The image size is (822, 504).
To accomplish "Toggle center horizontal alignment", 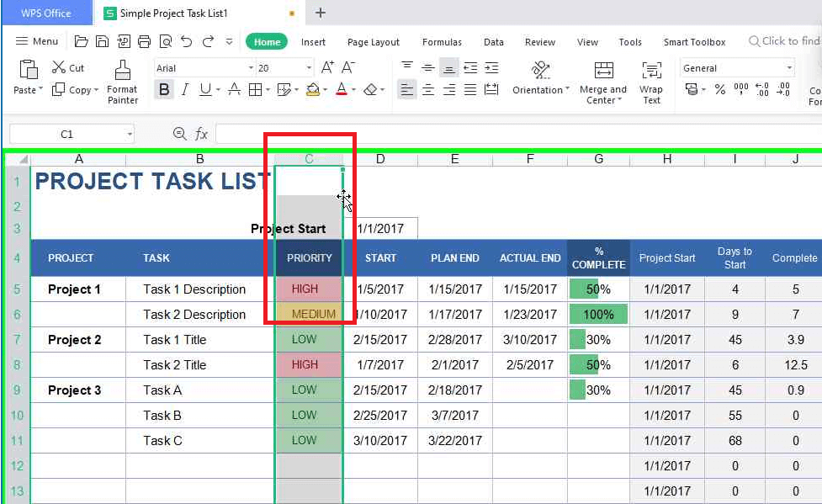I will [428, 89].
